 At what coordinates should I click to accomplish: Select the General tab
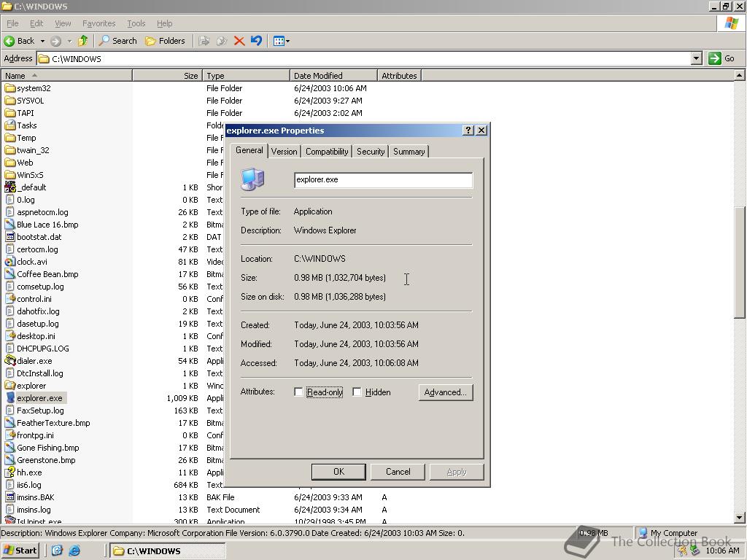click(x=249, y=150)
